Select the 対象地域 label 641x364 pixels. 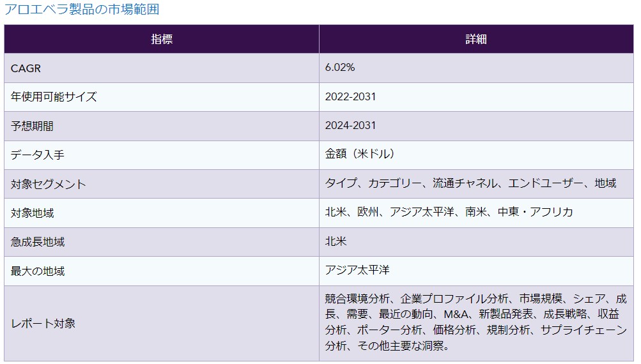tap(32, 213)
